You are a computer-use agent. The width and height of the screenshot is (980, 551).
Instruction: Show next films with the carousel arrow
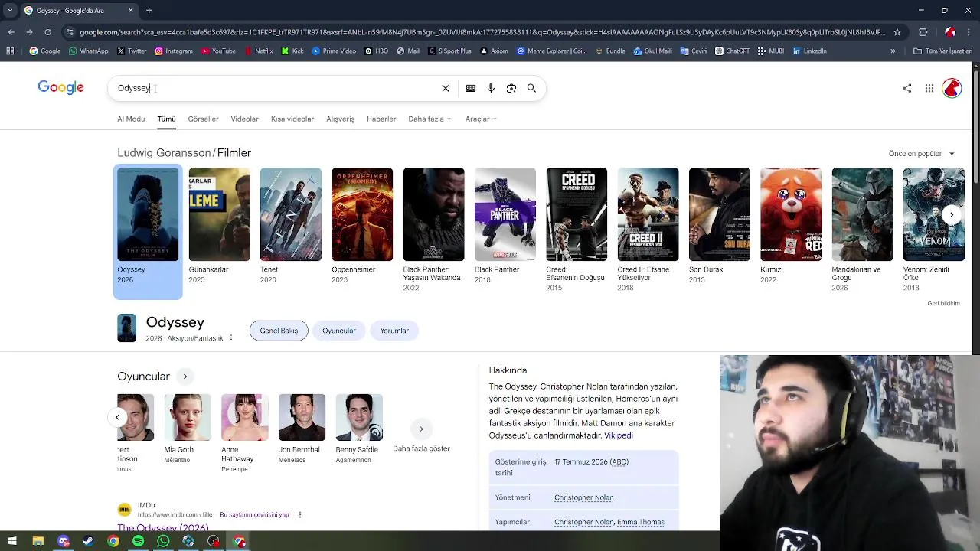click(x=952, y=214)
